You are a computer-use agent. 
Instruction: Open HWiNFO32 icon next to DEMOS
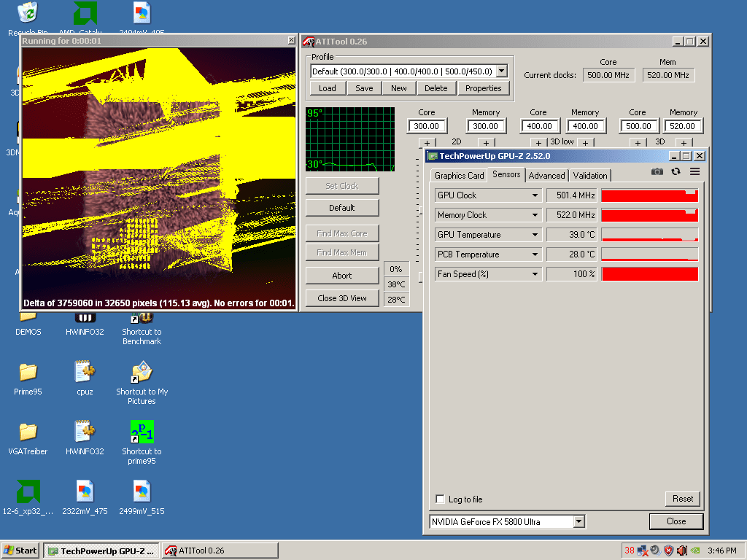(x=85, y=324)
